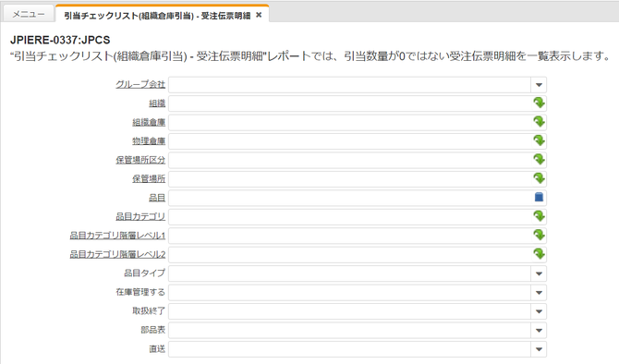The width and height of the screenshot is (619, 364).
Task: Click inside the 直送 combo box
Action: tap(350, 349)
